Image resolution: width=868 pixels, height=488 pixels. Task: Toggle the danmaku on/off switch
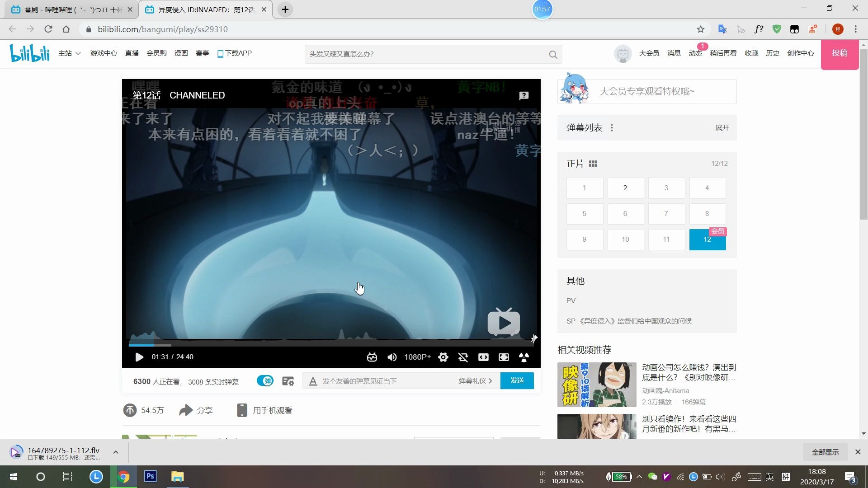[x=265, y=381]
